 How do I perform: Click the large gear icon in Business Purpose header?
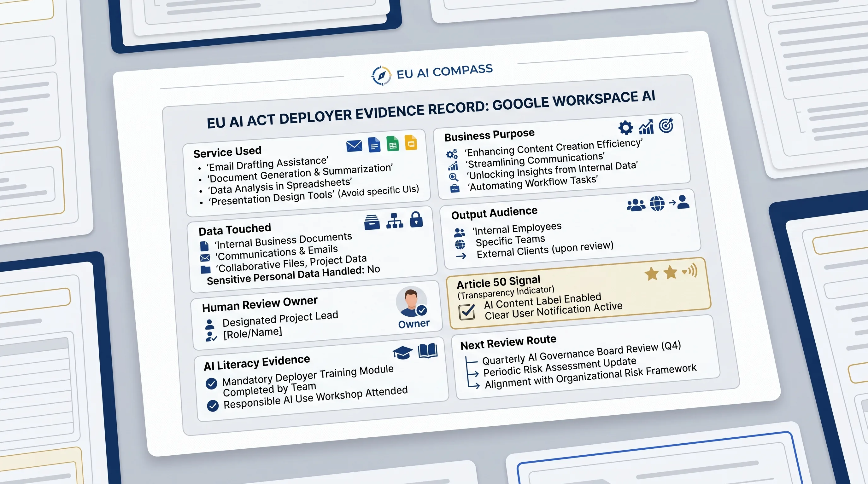coord(626,128)
